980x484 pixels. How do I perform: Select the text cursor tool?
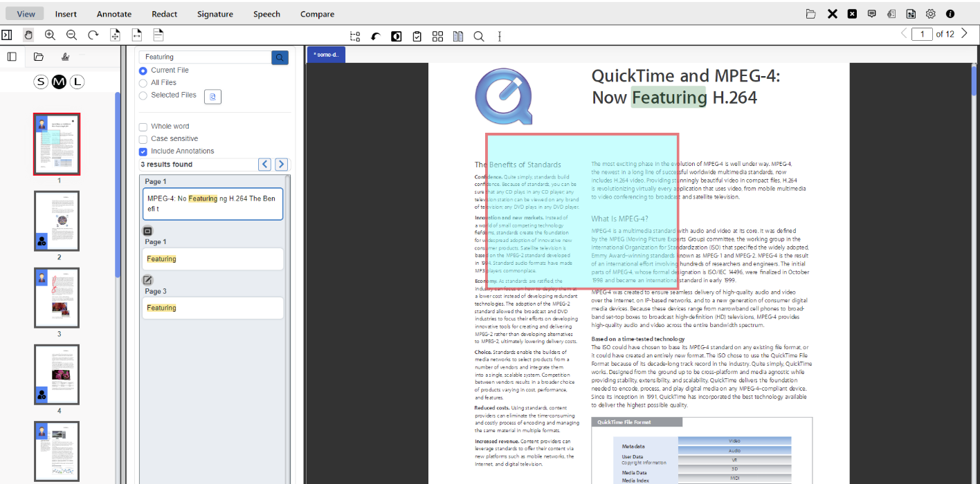[x=500, y=36]
